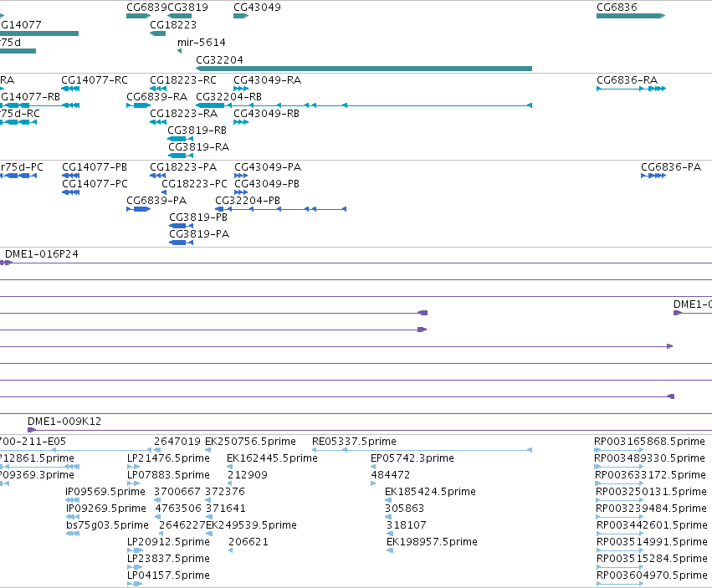The image size is (712, 588).
Task: Select the EK198957.5prime EST label
Action: pos(432,542)
